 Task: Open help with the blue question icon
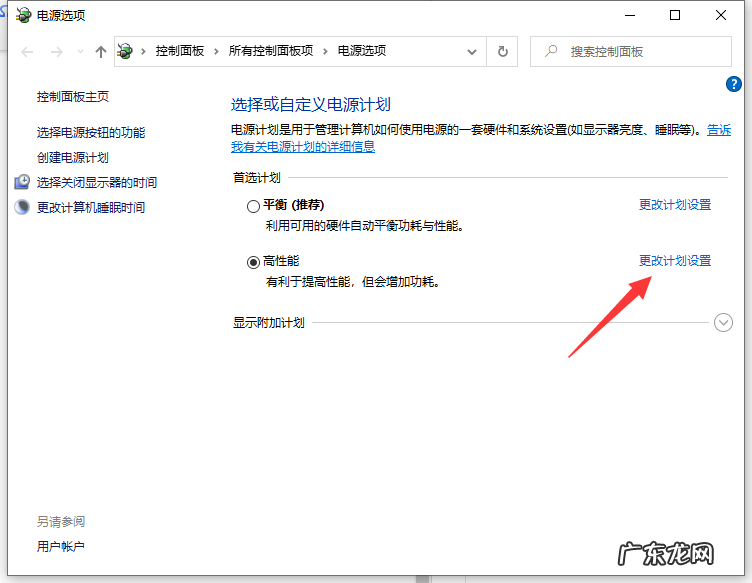coord(733,84)
